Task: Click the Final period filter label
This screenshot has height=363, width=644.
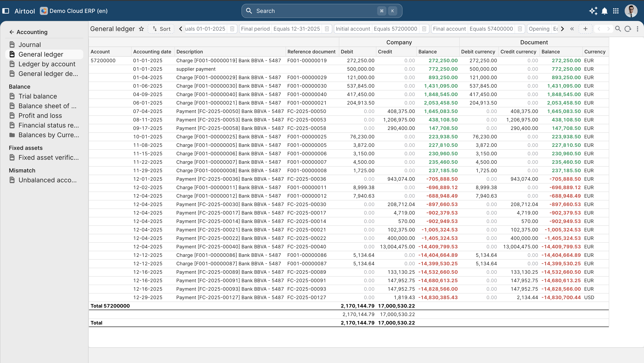Action: pos(255,29)
